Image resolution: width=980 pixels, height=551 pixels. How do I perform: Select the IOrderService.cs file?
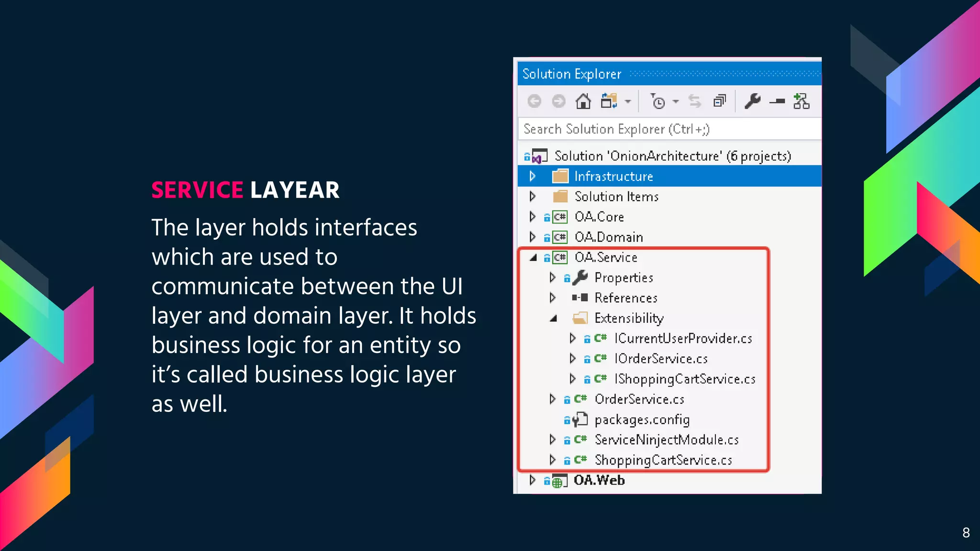point(660,359)
